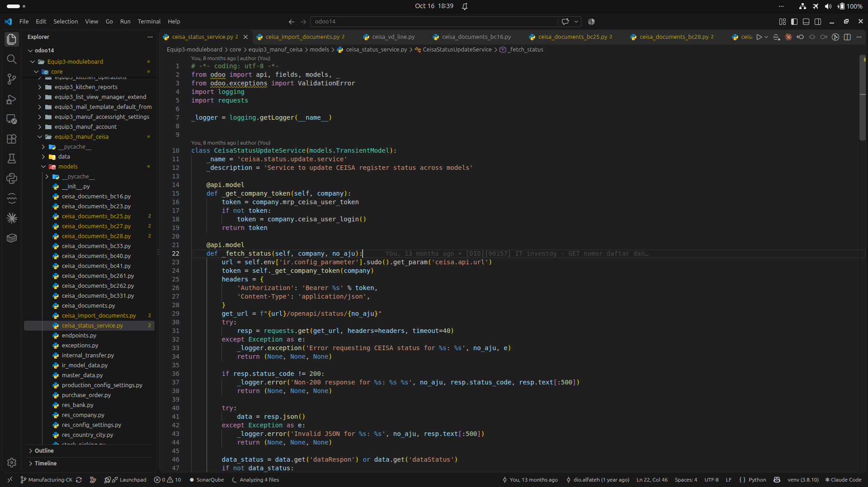Open problems count errors and warnings
This screenshot has width=868, height=487.
(x=167, y=480)
